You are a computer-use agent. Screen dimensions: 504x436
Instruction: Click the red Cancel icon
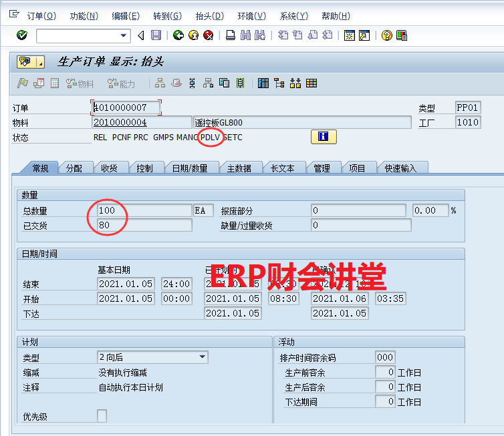tap(208, 35)
